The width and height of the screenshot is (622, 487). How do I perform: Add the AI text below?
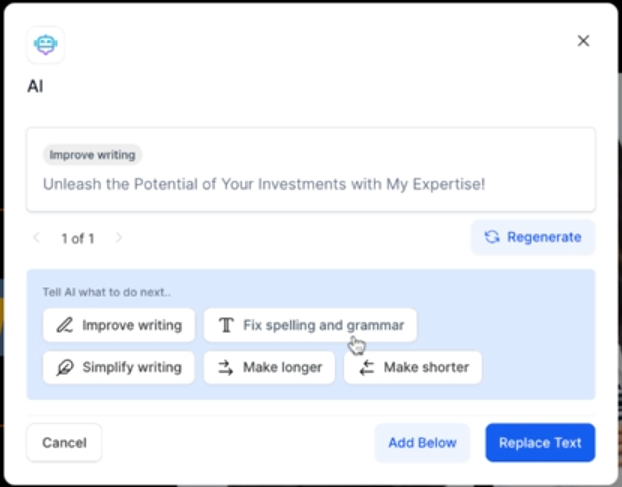coord(422,442)
